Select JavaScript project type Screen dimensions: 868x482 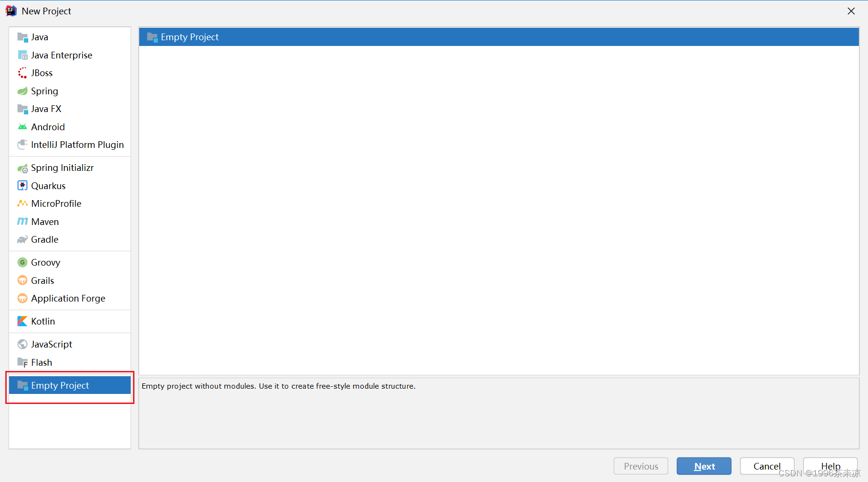(70, 344)
